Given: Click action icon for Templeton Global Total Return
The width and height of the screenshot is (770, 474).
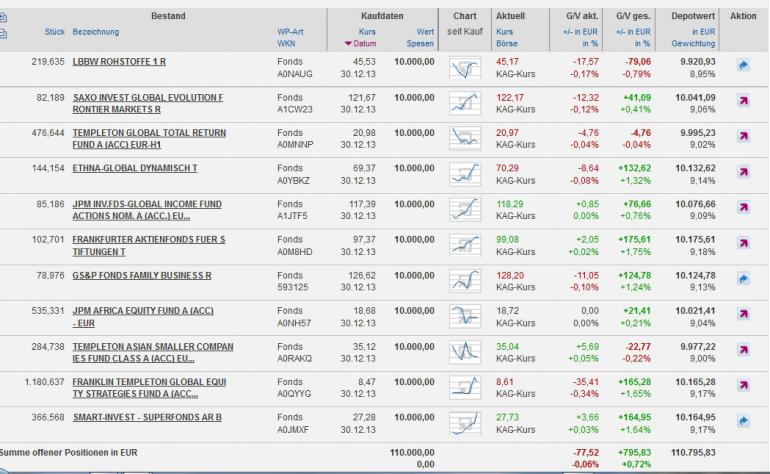Looking at the screenshot, I should pos(743,138).
